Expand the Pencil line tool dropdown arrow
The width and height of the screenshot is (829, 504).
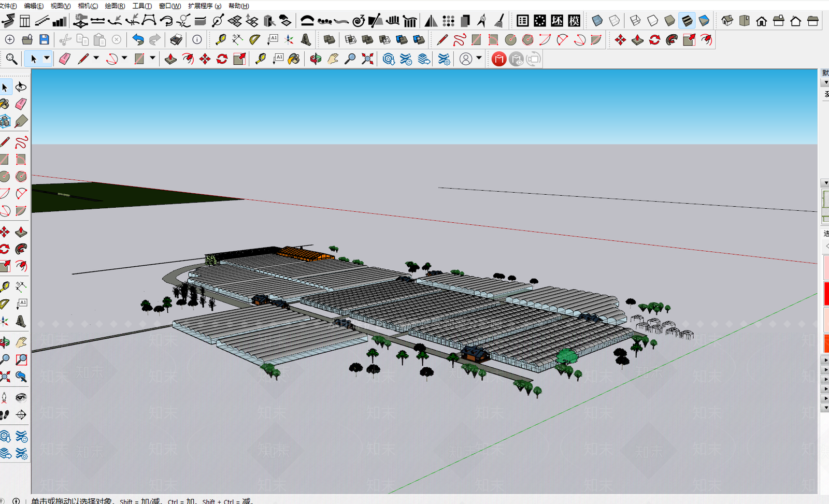click(96, 59)
